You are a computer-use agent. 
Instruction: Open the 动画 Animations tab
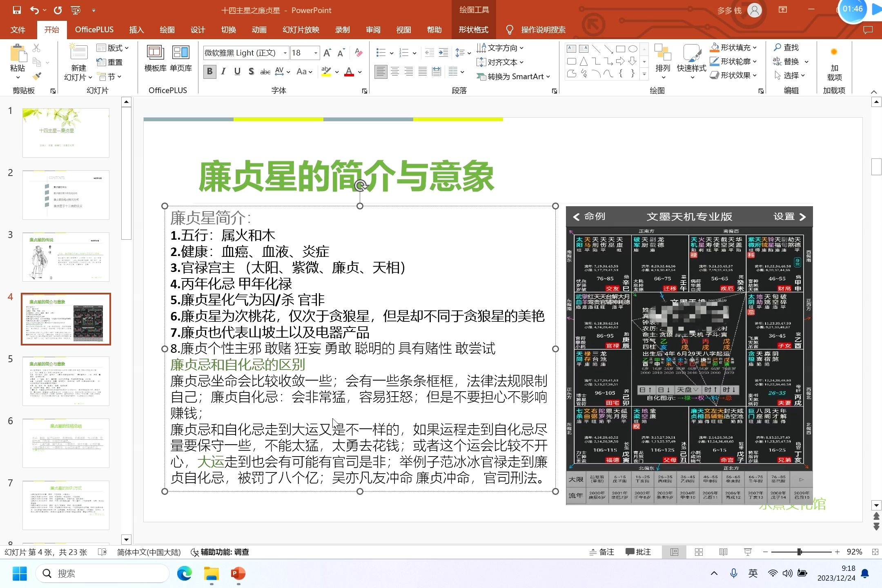point(259,30)
